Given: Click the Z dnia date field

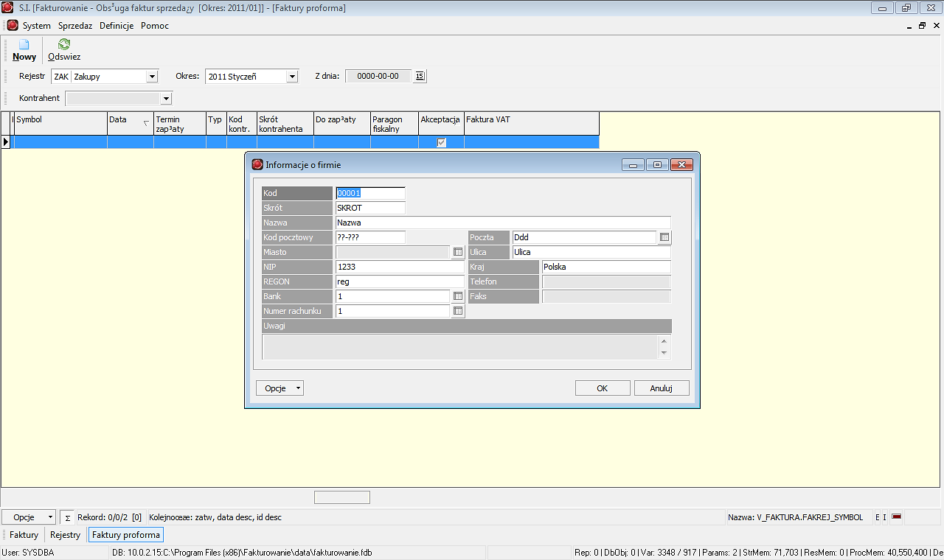Looking at the screenshot, I should click(x=378, y=76).
